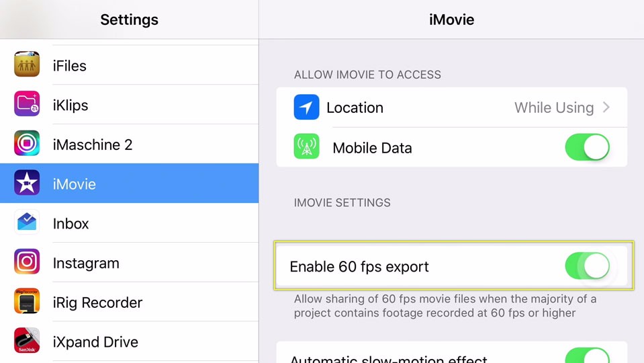Open iRig Recorder settings entry
The width and height of the screenshot is (644, 363).
tap(130, 302)
